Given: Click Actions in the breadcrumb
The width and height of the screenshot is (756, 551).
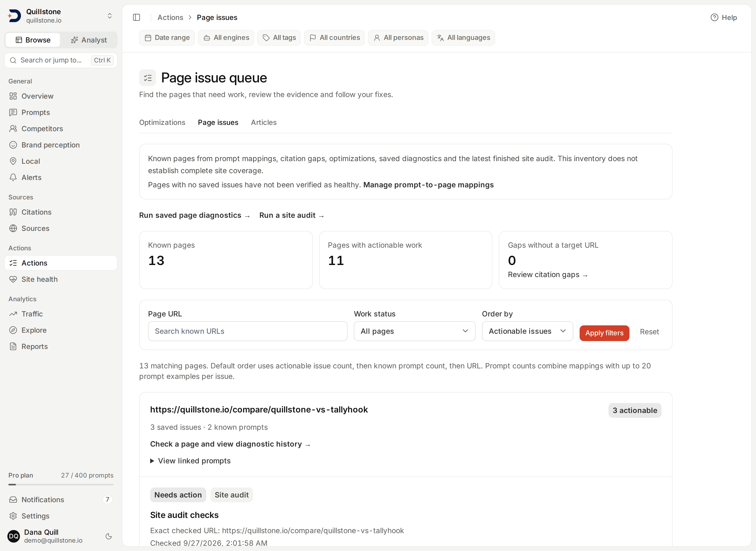Looking at the screenshot, I should [x=170, y=17].
